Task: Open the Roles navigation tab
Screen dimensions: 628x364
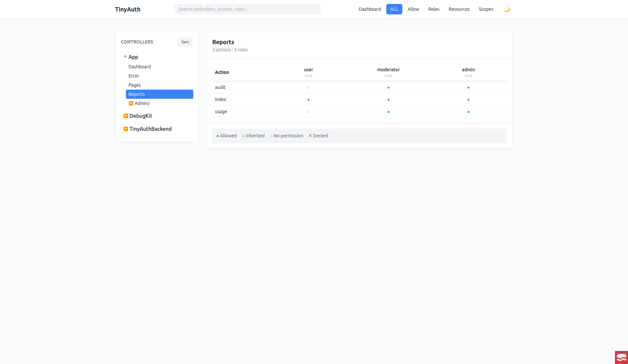Action: [434, 9]
